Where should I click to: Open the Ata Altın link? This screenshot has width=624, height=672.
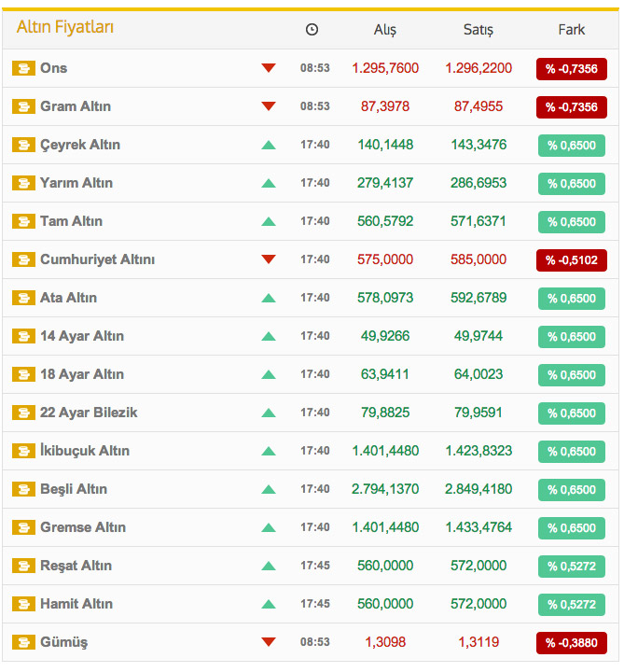[x=68, y=298]
